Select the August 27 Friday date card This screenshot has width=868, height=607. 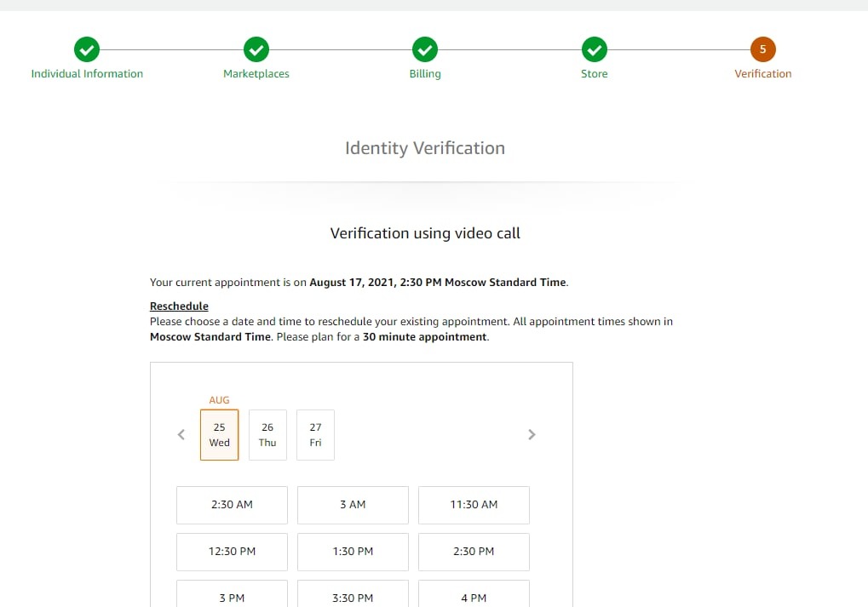pyautogui.click(x=315, y=434)
